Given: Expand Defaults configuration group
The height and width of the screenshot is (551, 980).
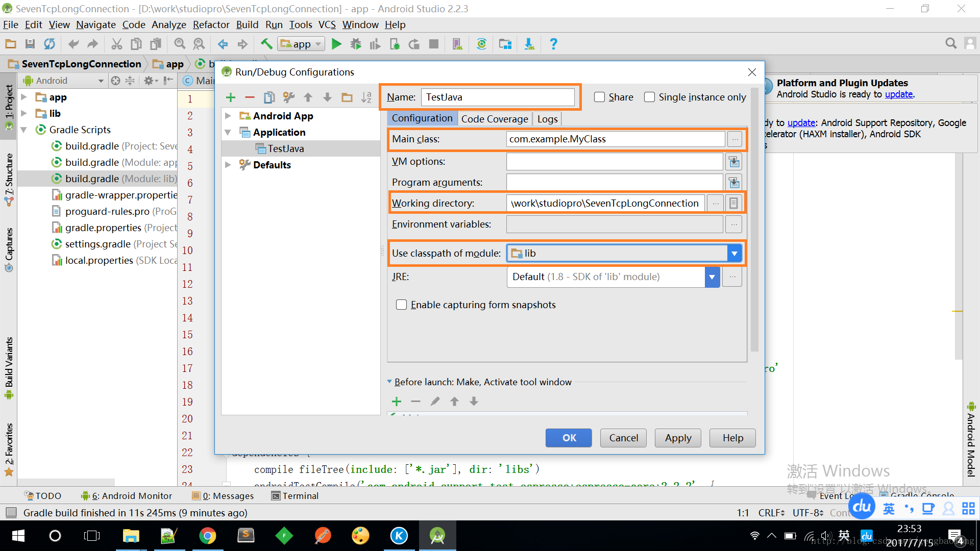Looking at the screenshot, I should click(x=228, y=165).
